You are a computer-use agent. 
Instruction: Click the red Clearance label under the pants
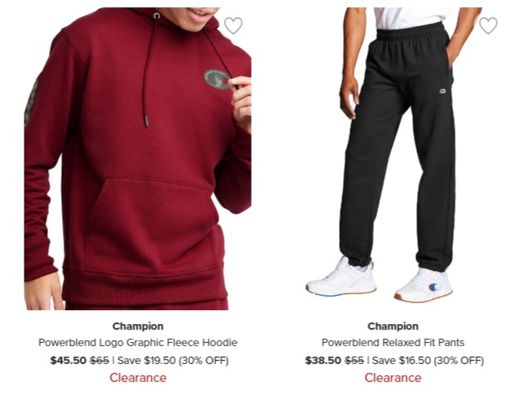click(393, 378)
